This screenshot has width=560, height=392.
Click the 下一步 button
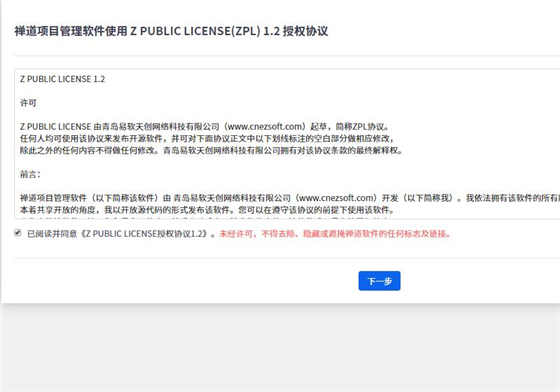[x=379, y=281]
